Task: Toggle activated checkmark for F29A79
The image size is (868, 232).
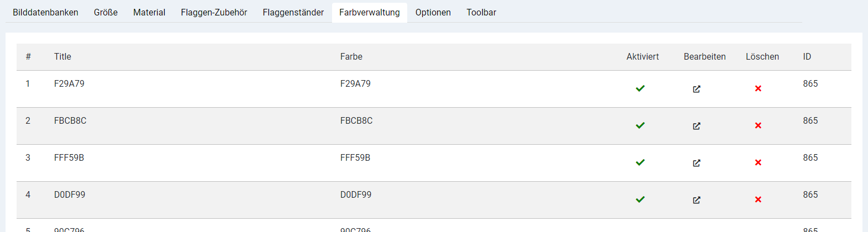Action: (640, 88)
